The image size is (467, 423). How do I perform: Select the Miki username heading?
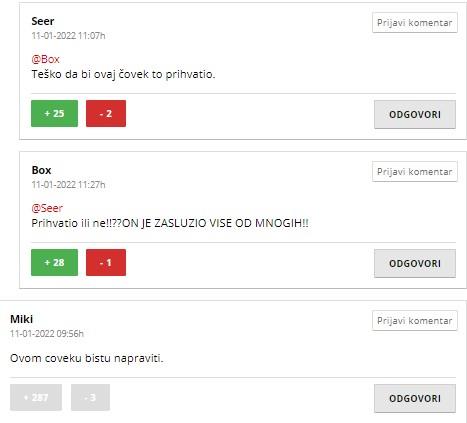21,319
